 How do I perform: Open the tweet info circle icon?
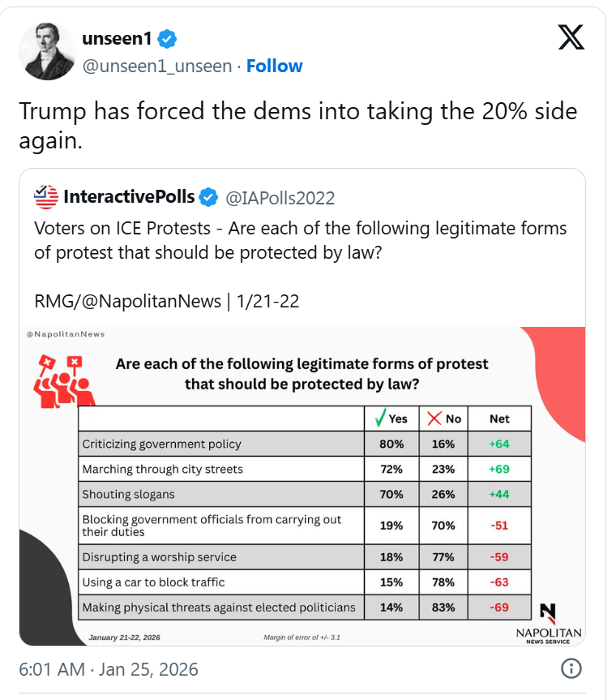(x=571, y=669)
